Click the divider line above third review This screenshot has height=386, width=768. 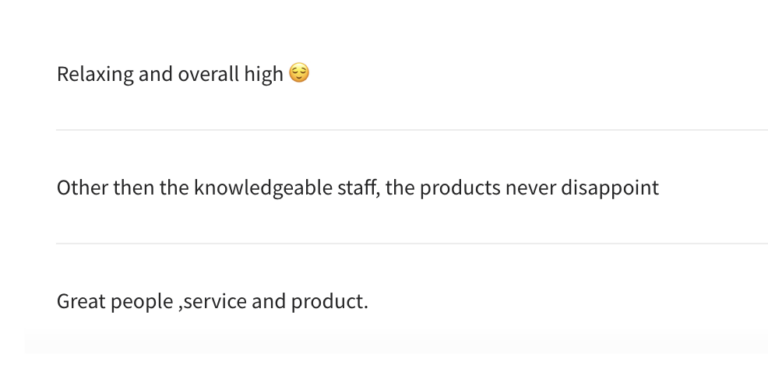[x=412, y=243]
